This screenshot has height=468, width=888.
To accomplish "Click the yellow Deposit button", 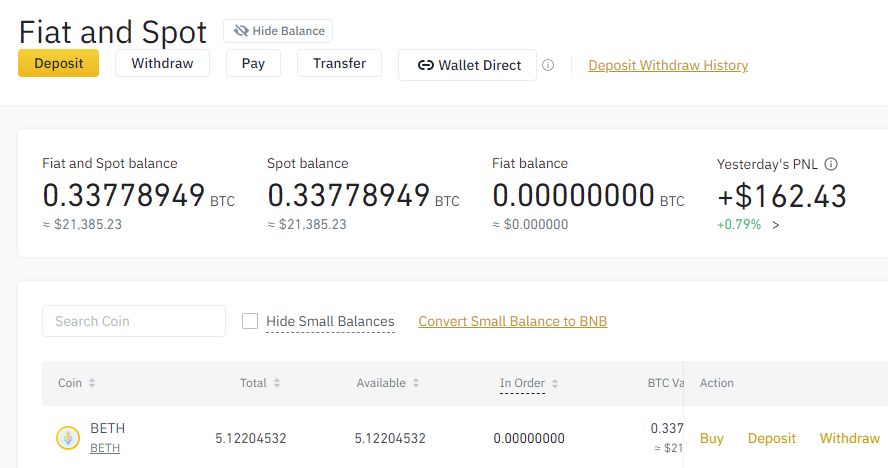I will click(x=58, y=63).
